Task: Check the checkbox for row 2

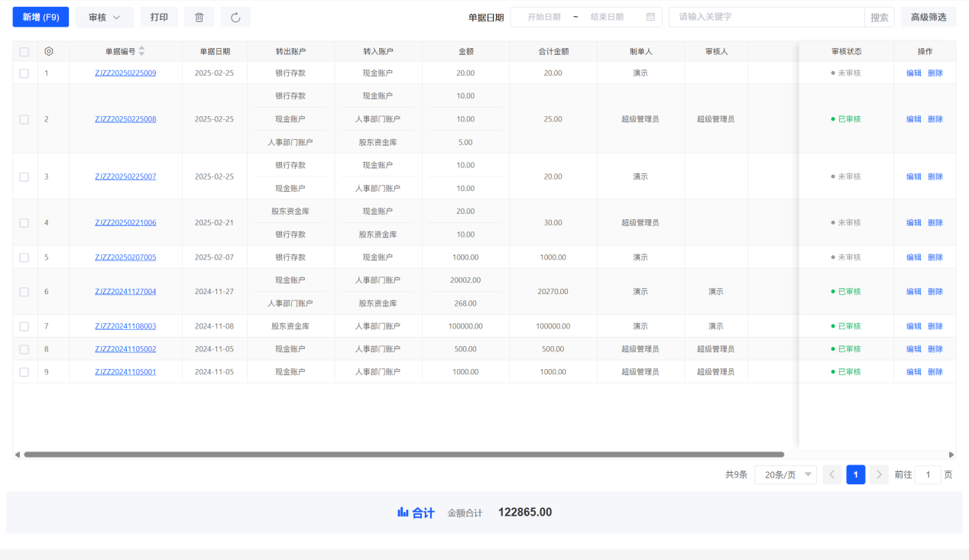Action: tap(24, 119)
